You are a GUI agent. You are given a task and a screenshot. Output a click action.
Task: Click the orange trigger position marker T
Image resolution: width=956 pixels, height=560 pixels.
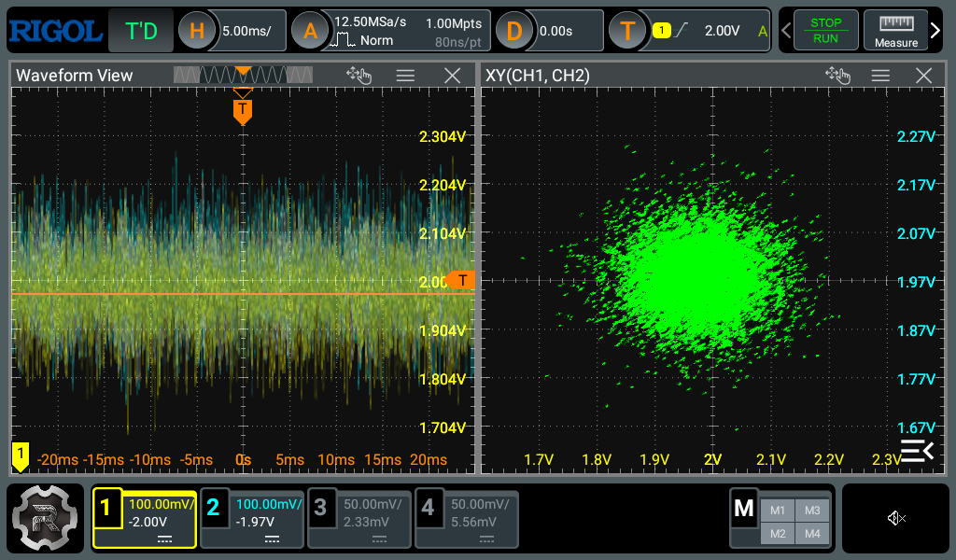[x=243, y=111]
